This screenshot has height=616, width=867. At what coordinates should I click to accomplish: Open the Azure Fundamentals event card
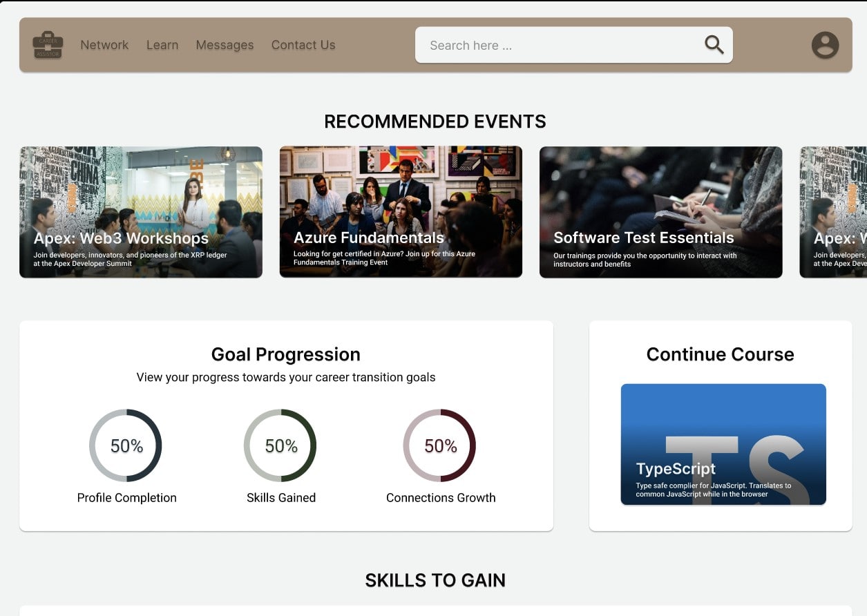pos(401,212)
